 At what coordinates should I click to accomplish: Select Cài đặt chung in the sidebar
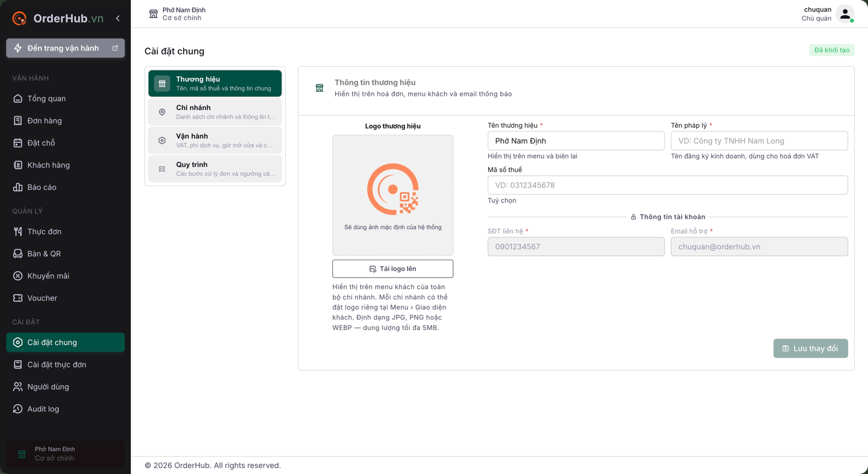pyautogui.click(x=65, y=343)
